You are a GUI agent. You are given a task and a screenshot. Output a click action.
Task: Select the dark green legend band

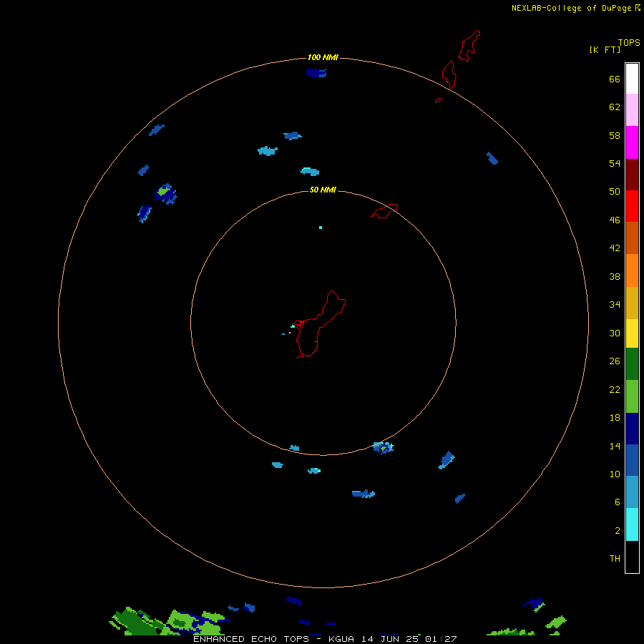click(x=632, y=364)
